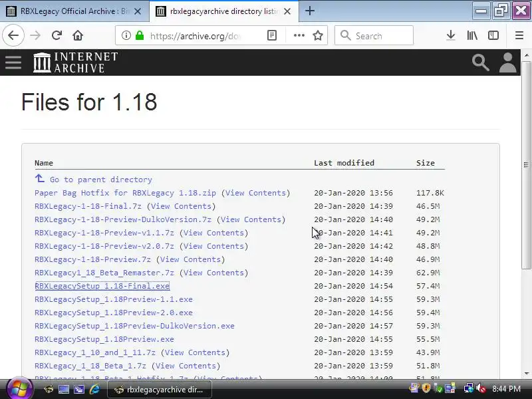Launch Internet Explorer from quick launch
The width and height of the screenshot is (532, 399).
pos(94,389)
